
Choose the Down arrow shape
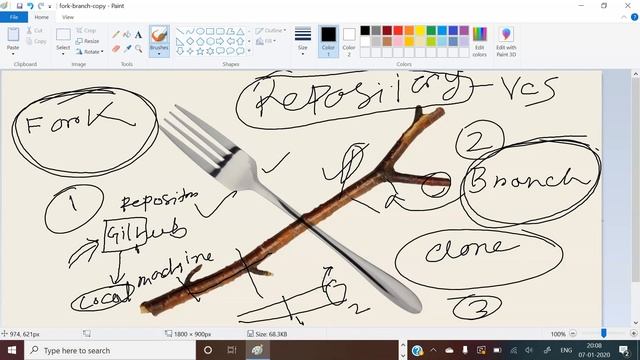coord(180,51)
